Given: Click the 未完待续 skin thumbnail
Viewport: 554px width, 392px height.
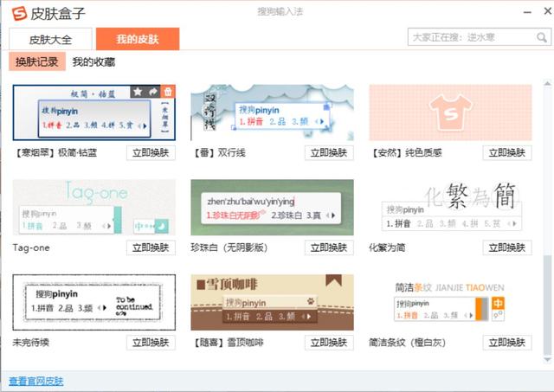Looking at the screenshot, I should click(94, 302).
